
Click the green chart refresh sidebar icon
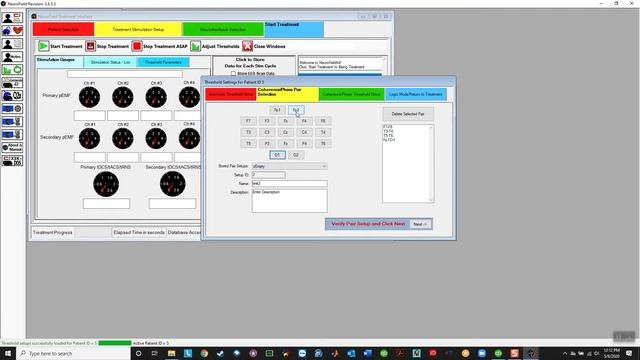click(x=12, y=70)
